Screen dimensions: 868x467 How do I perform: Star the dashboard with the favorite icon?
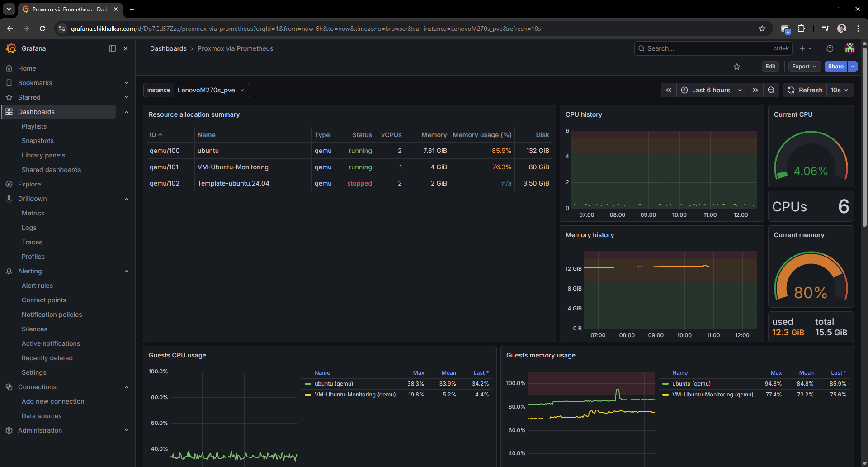737,67
